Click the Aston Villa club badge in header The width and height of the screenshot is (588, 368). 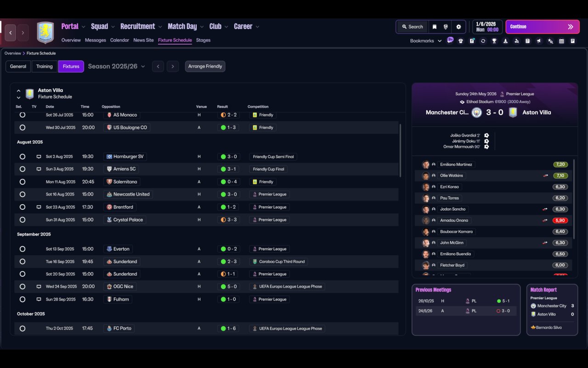click(45, 33)
